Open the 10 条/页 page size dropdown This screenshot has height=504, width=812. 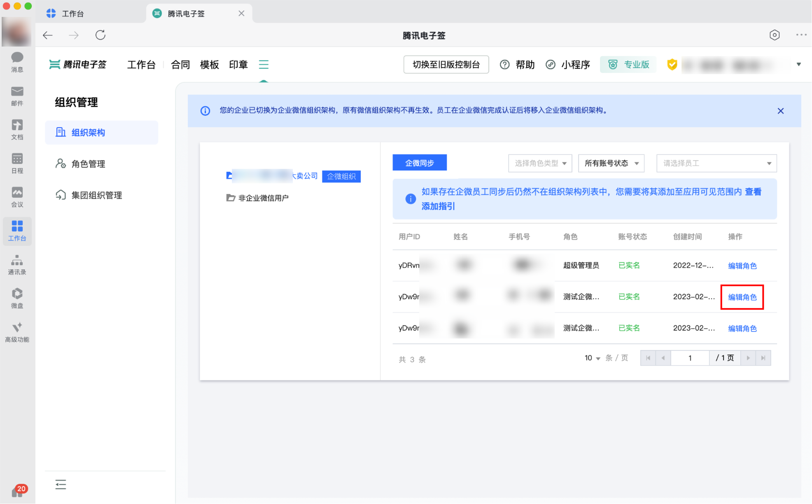pos(592,358)
